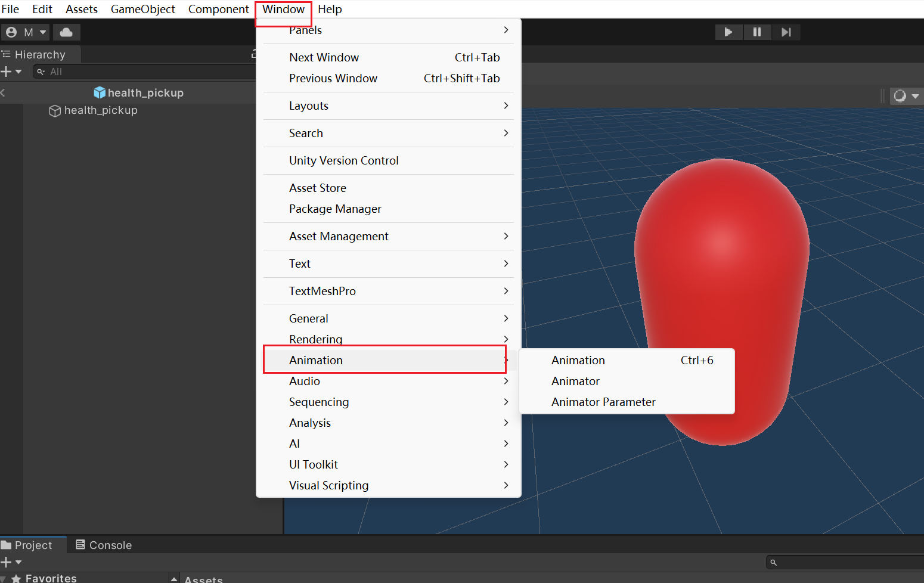Expand the Visual Scripting submenu

point(389,485)
